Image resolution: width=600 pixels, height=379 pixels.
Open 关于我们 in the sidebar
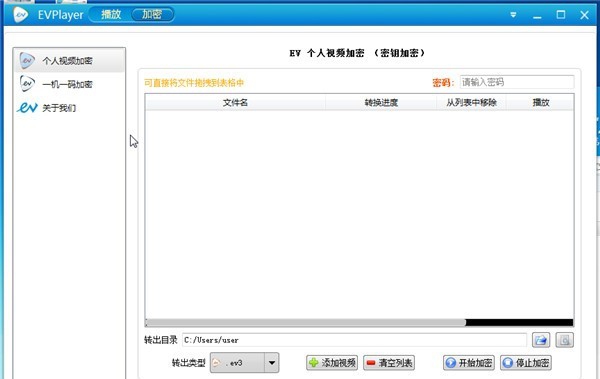click(x=69, y=108)
